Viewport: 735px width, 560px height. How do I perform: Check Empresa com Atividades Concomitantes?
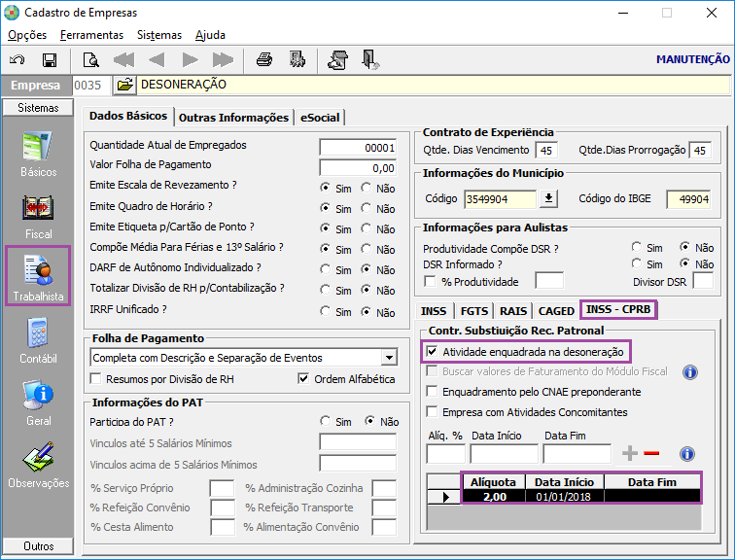pos(432,412)
